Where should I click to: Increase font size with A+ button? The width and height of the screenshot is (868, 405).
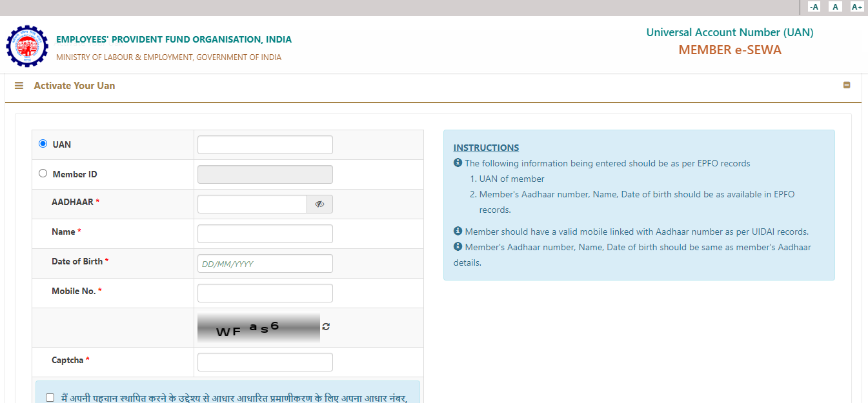coord(856,7)
